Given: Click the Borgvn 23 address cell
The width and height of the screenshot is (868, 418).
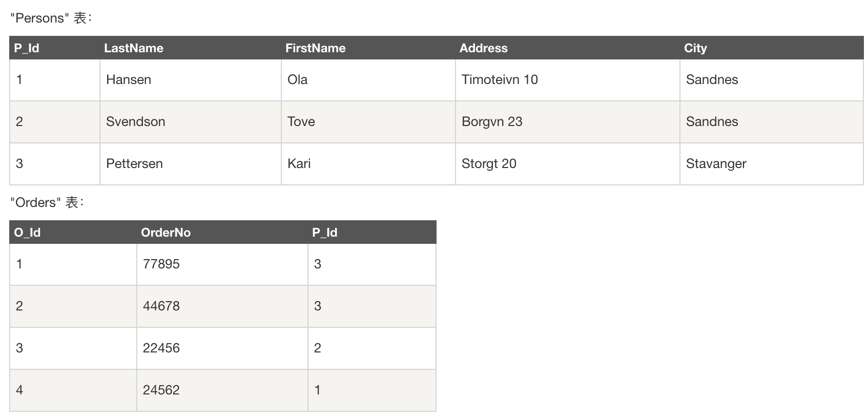Looking at the screenshot, I should pyautogui.click(x=492, y=122).
